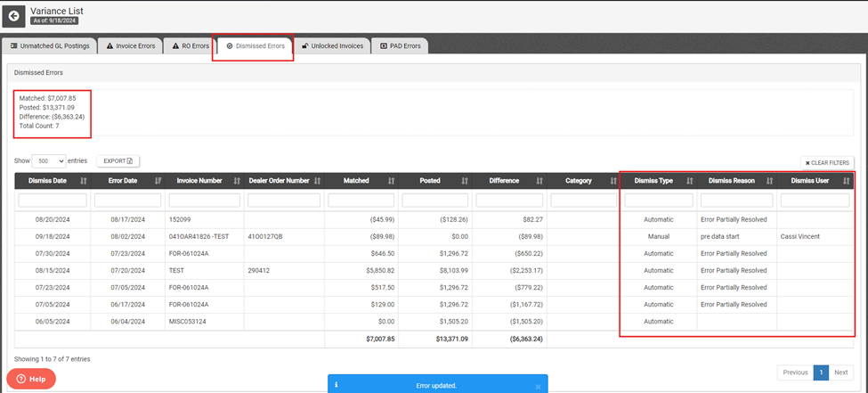Select the Dismissed Errors tab
The width and height of the screenshot is (868, 393).
tap(255, 46)
